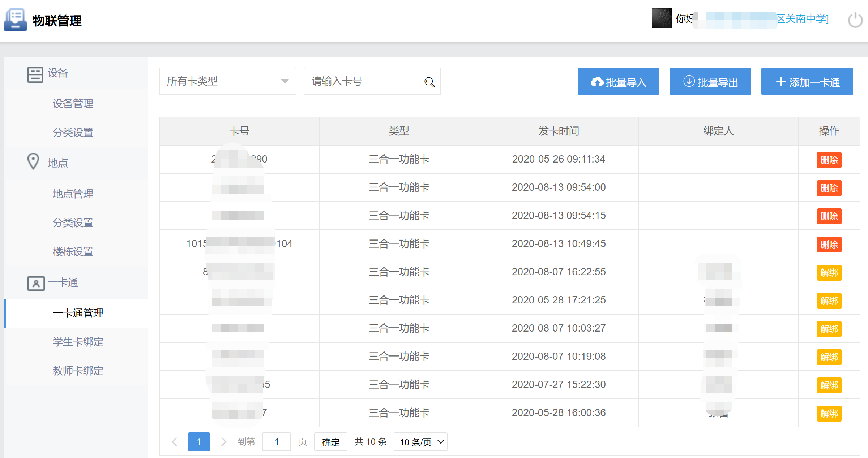Click the 批量导入 button
This screenshot has height=458, width=868.
click(x=618, y=82)
